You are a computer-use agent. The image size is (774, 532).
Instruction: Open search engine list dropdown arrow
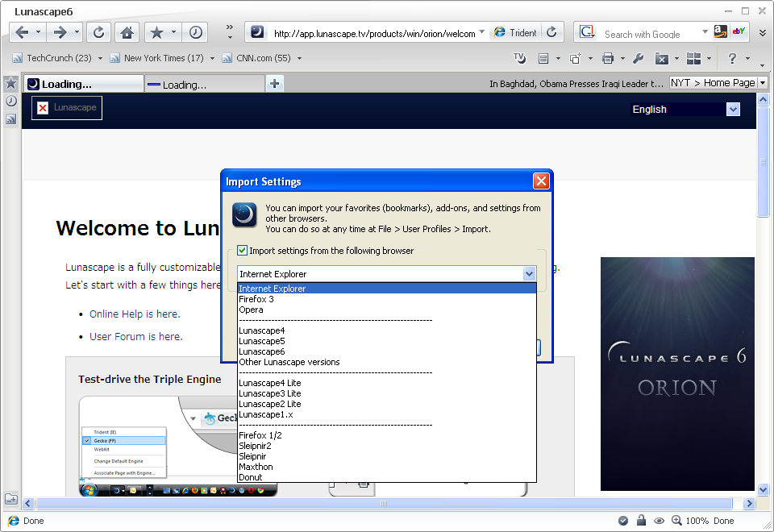pyautogui.click(x=705, y=32)
